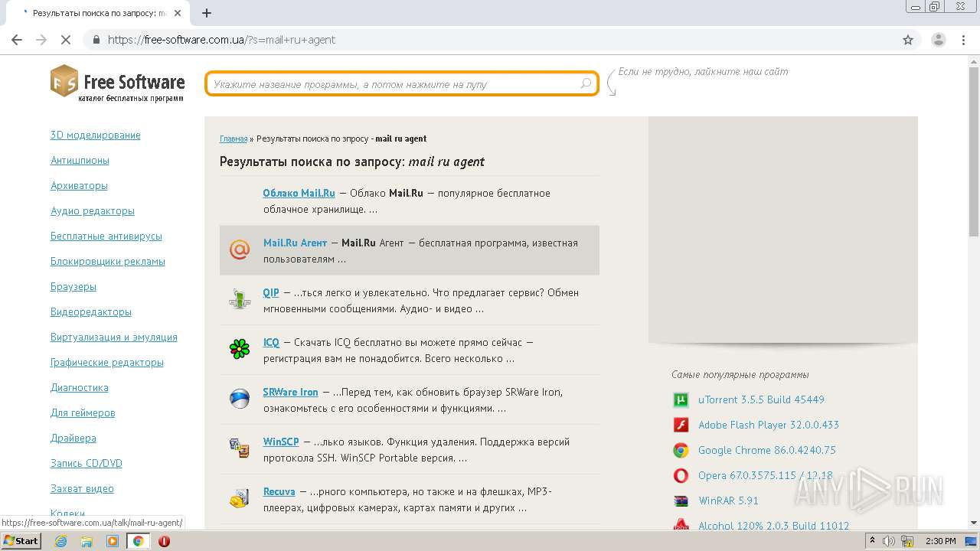Open the 3D моделирование category
This screenshot has width=980, height=551.
pyautogui.click(x=96, y=135)
